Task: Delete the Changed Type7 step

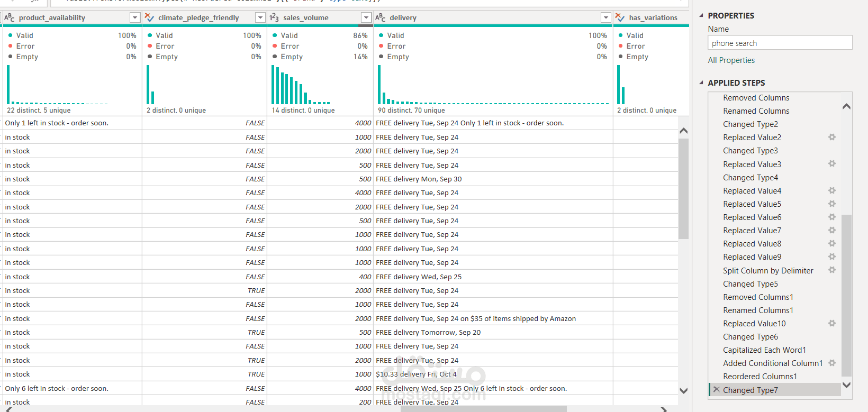Action: pos(716,390)
